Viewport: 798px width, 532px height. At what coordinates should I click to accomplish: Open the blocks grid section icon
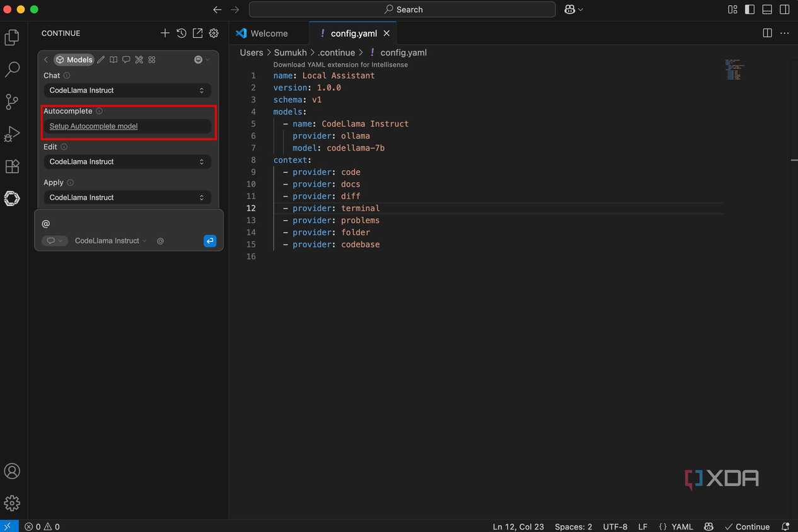(x=152, y=60)
